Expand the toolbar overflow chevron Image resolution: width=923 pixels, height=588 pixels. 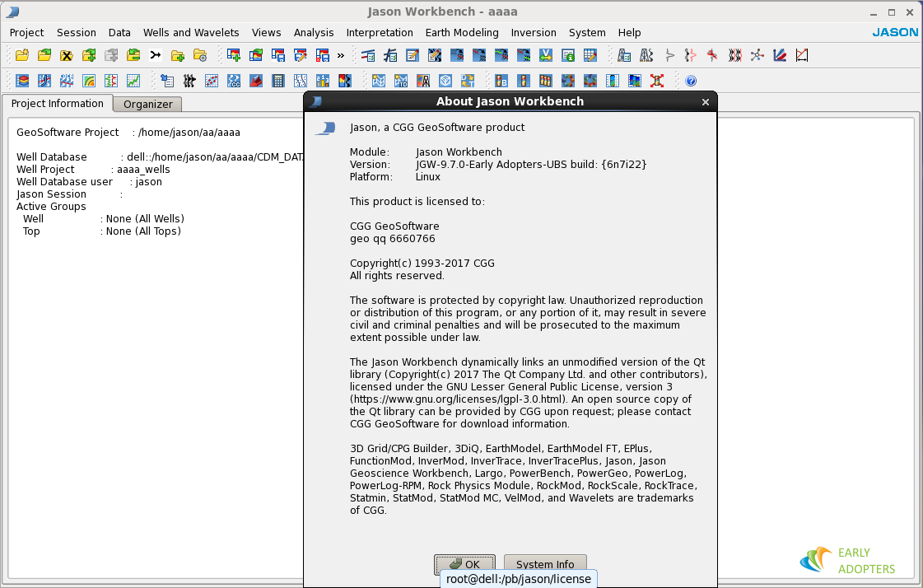(341, 56)
